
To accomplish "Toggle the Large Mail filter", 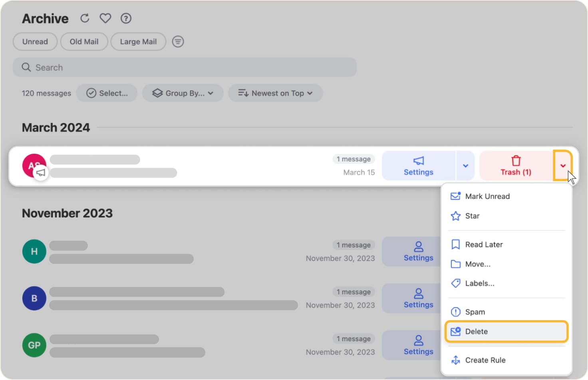I will (138, 41).
